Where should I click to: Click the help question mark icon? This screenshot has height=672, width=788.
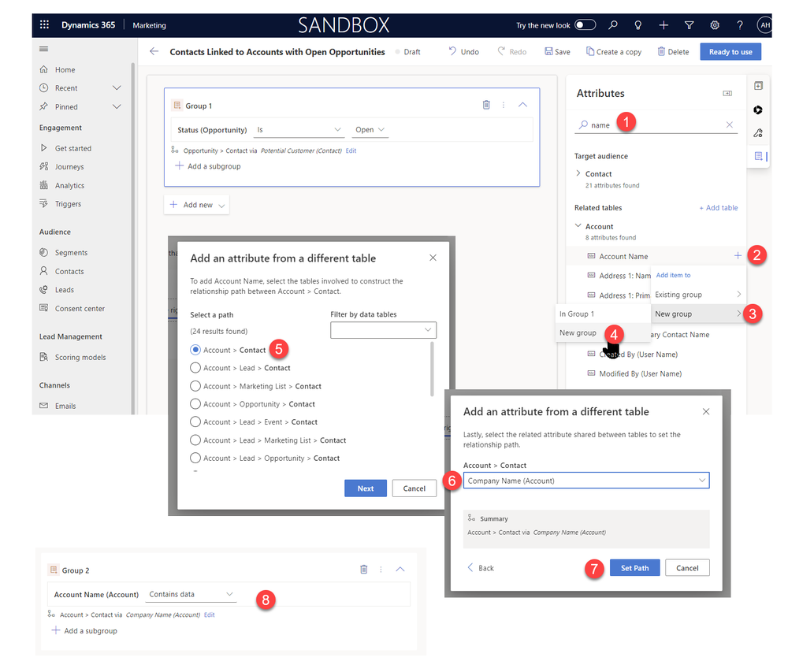pyautogui.click(x=739, y=24)
